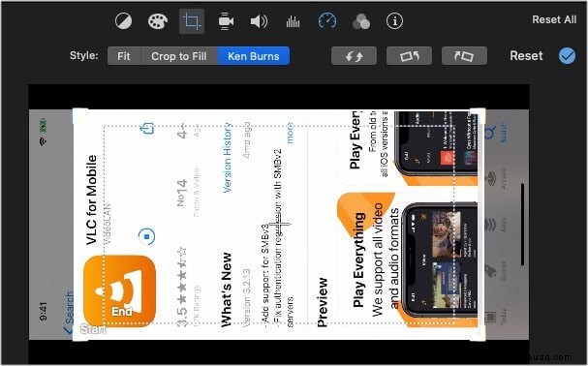Open clip filter and audio effects icon

360,21
